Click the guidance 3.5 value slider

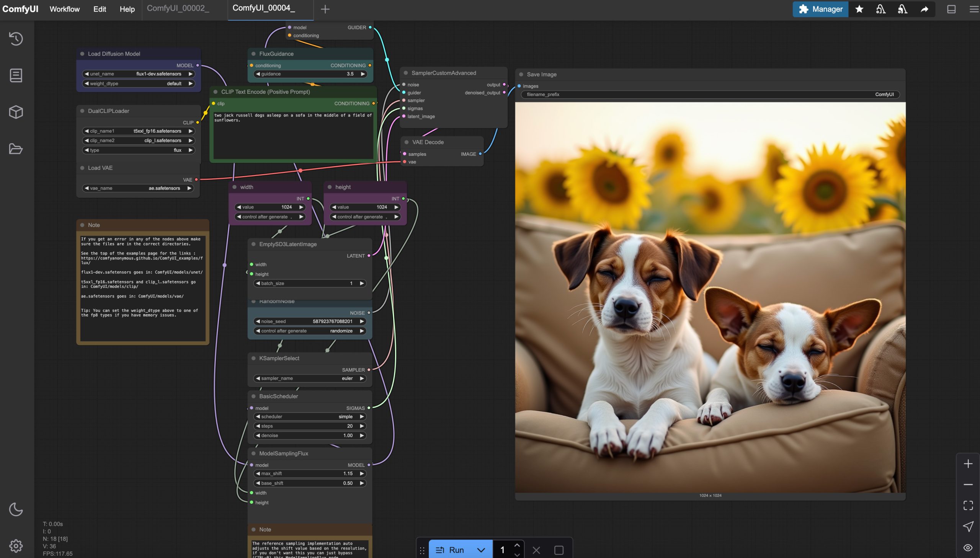[310, 74]
